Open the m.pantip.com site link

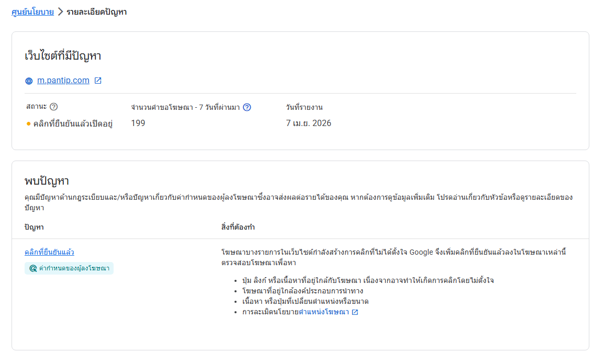pyautogui.click(x=63, y=81)
